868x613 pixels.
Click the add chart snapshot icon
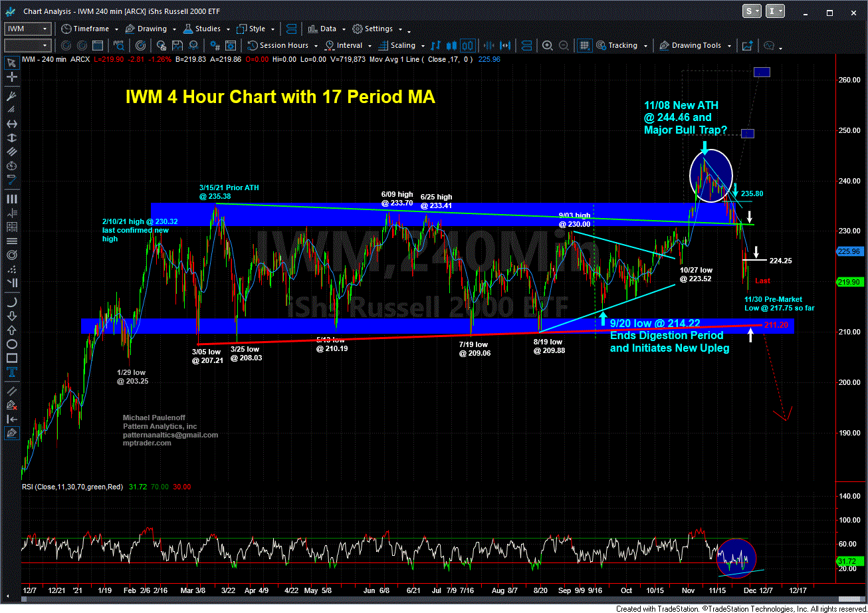(x=748, y=46)
